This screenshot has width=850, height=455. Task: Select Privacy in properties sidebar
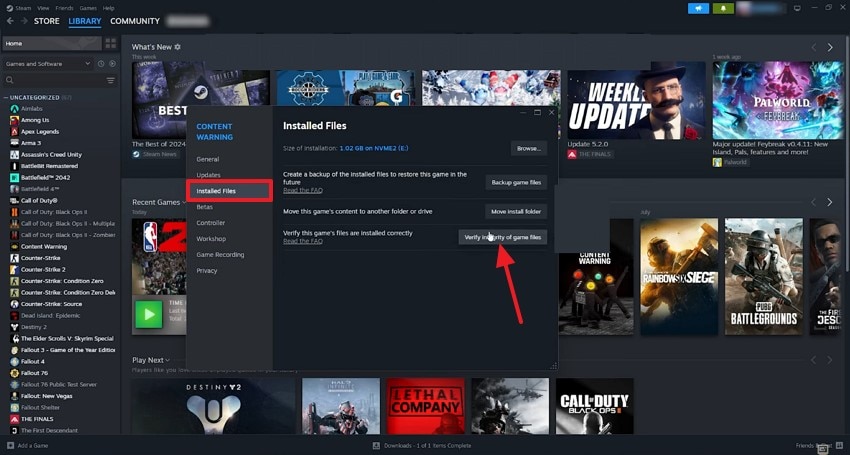coord(207,271)
